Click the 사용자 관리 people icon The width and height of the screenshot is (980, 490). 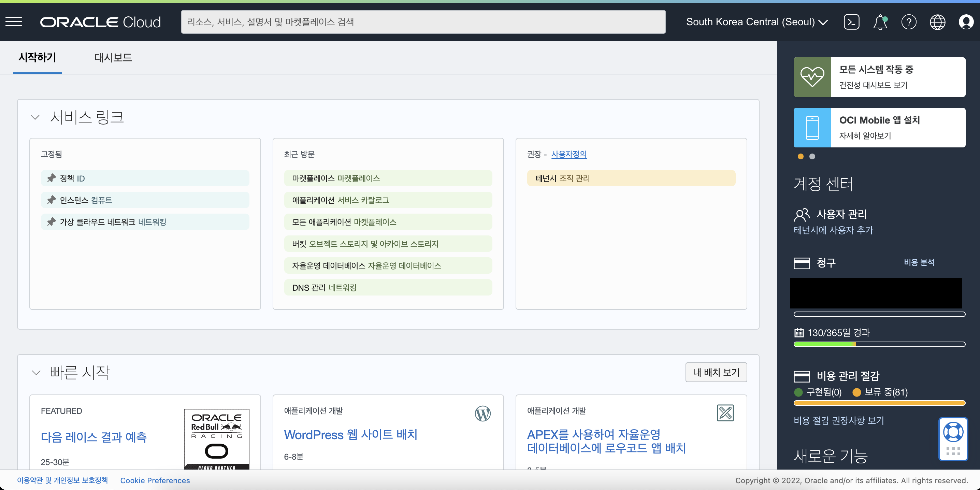tap(802, 215)
